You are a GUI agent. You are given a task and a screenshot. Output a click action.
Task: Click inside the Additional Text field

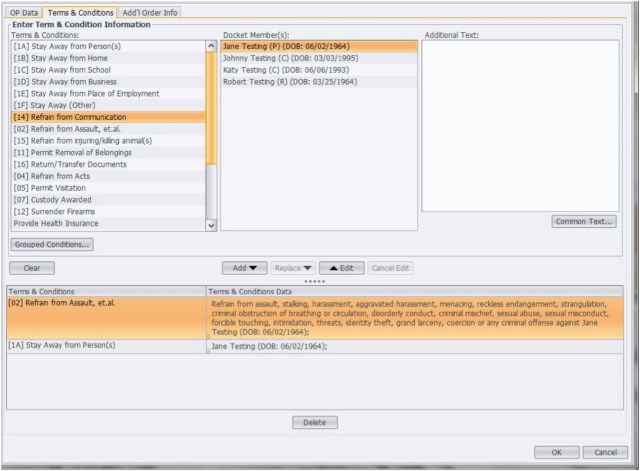520,125
